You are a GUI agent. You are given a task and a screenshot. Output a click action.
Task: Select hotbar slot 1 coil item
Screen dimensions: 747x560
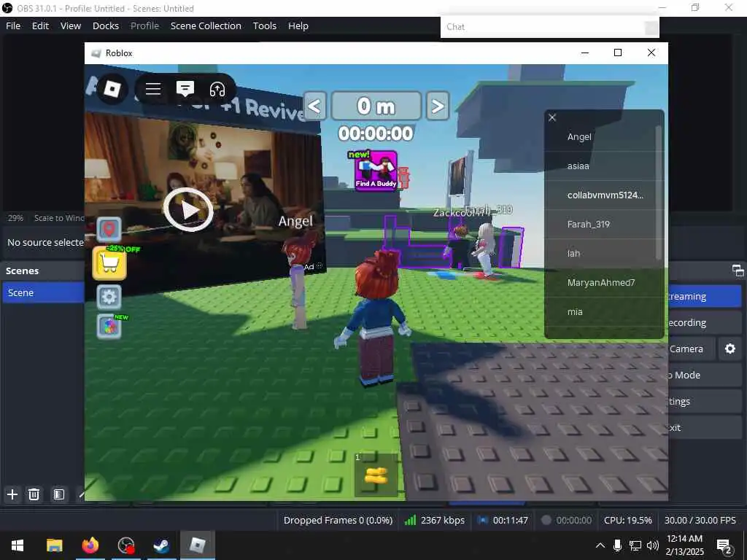pos(376,475)
